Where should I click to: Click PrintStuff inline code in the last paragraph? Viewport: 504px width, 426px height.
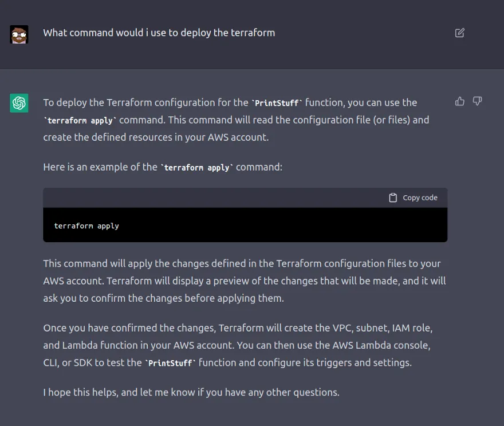coord(170,363)
